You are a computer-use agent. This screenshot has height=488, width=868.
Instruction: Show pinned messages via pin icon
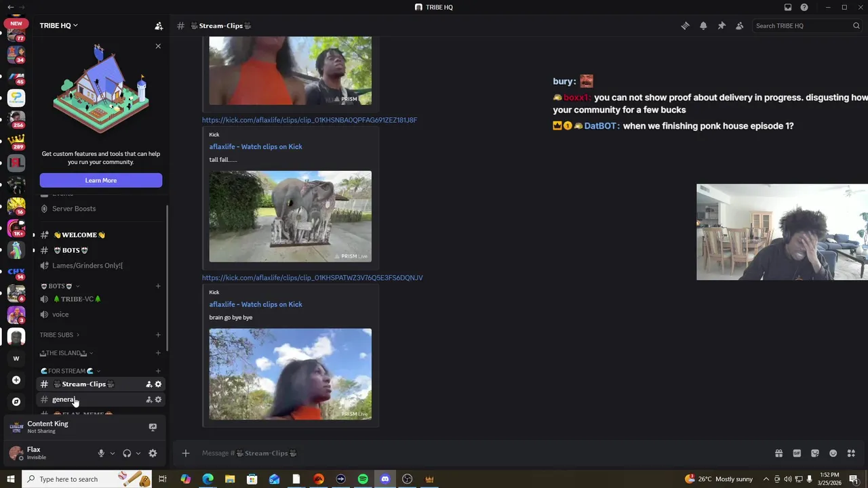722,26
